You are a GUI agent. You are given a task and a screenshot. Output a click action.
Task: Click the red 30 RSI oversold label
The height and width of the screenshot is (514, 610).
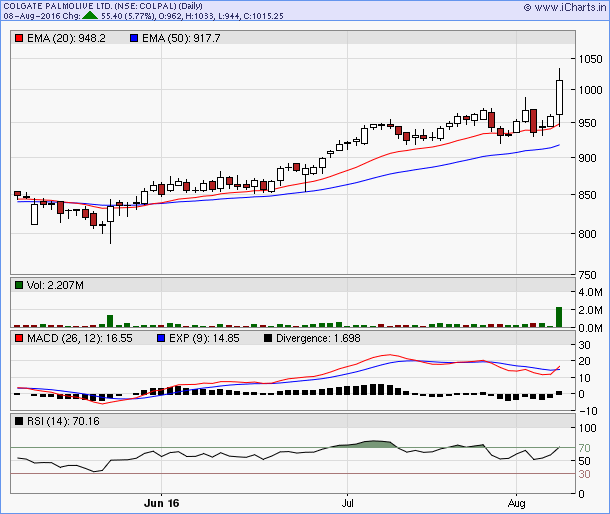click(x=584, y=474)
